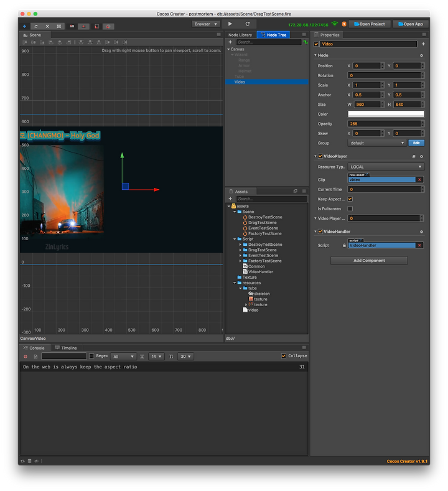This screenshot has height=491, width=448.
Task: Enable the Is Fullscreen checkbox
Action: (350, 209)
